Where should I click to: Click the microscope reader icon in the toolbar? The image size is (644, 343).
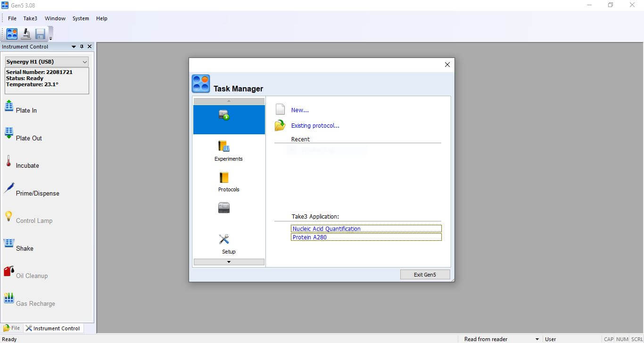[x=26, y=34]
